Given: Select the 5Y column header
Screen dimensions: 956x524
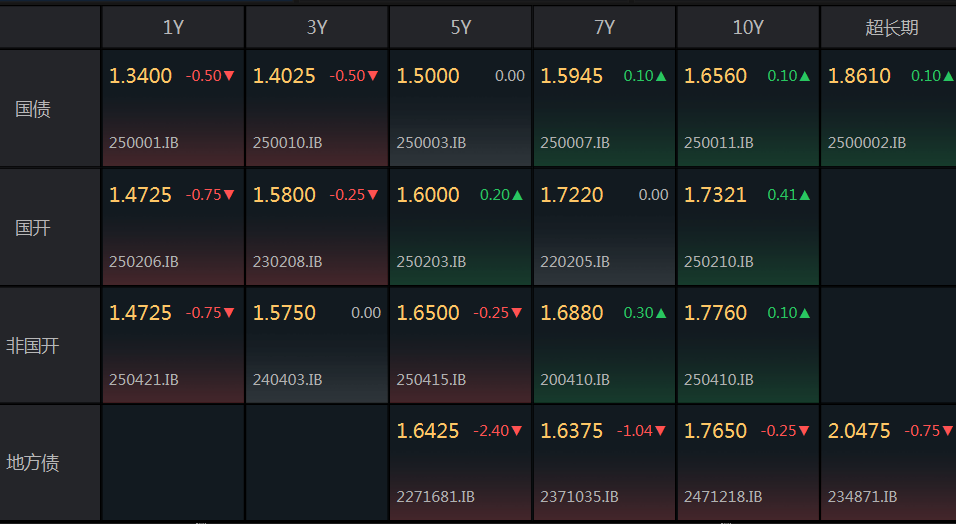Looking at the screenshot, I should pos(461,27).
